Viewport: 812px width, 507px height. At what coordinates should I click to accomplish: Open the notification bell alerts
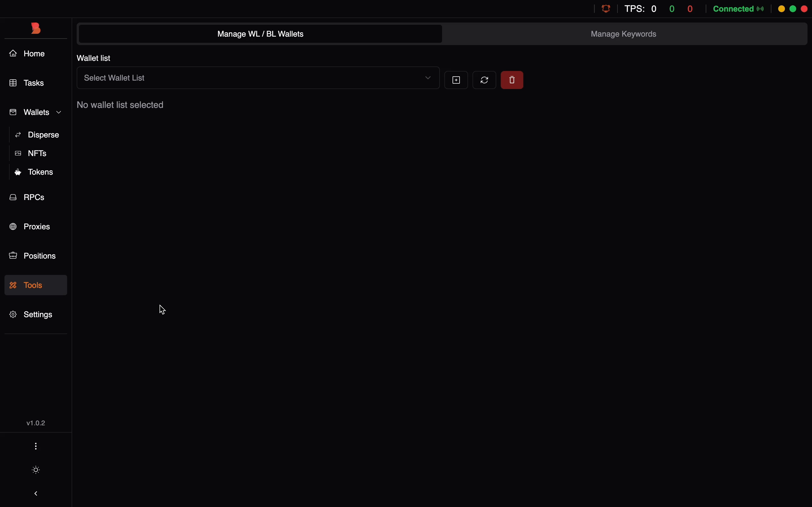click(x=606, y=9)
